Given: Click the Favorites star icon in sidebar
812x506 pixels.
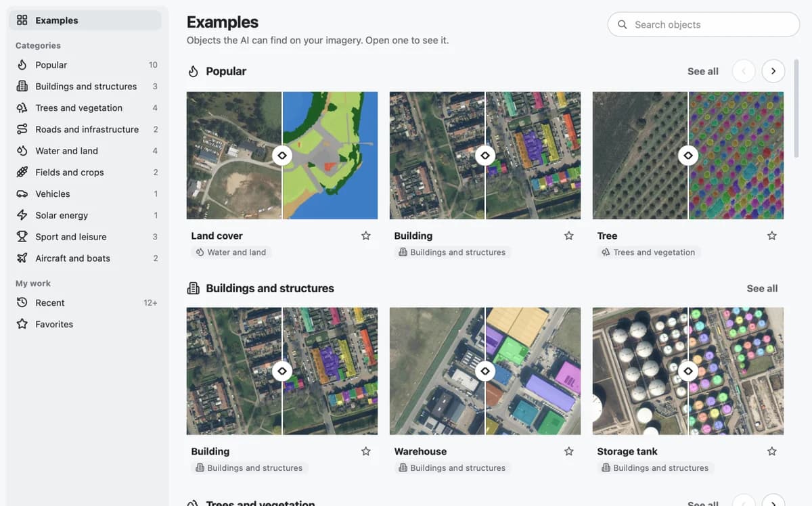Looking at the screenshot, I should pyautogui.click(x=22, y=324).
